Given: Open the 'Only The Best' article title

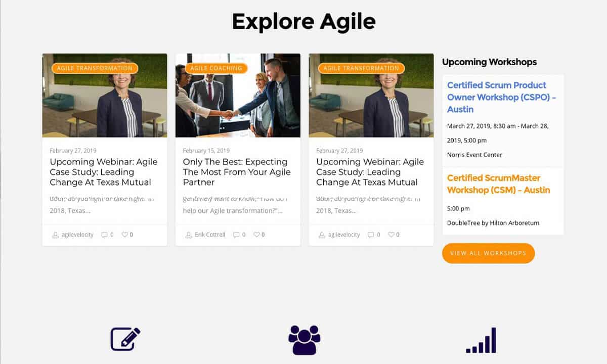Looking at the screenshot, I should pos(236,172).
